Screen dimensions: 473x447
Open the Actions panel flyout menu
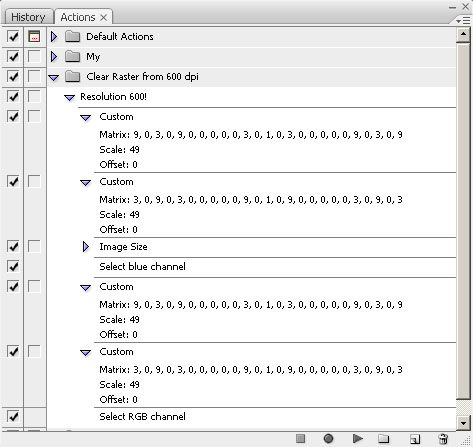point(463,21)
